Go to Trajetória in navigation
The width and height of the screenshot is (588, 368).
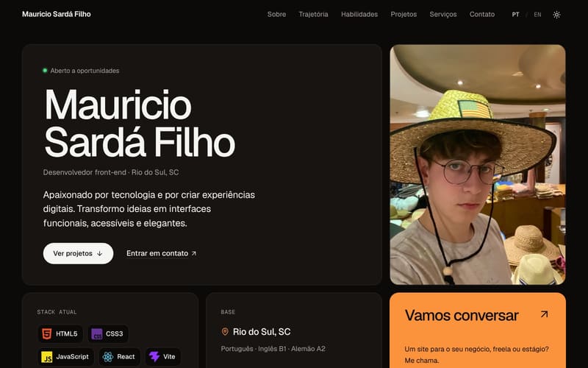313,14
